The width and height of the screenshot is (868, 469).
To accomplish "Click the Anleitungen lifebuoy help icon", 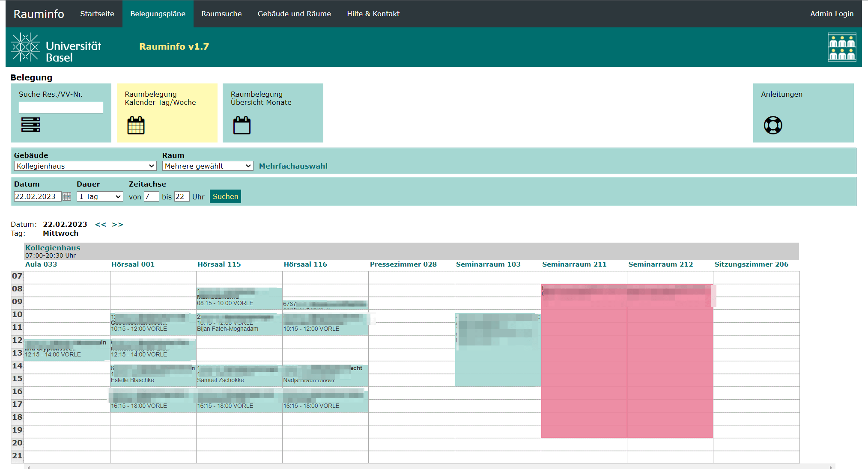I will pos(773,125).
